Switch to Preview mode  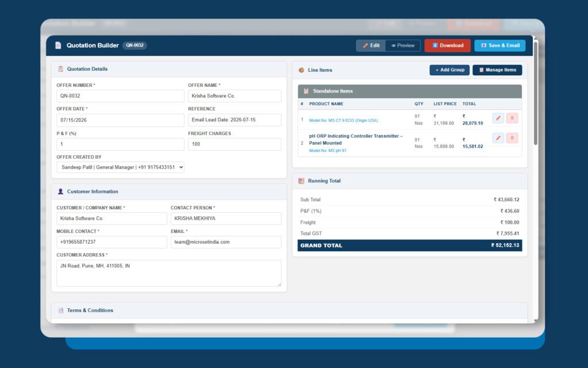point(403,45)
